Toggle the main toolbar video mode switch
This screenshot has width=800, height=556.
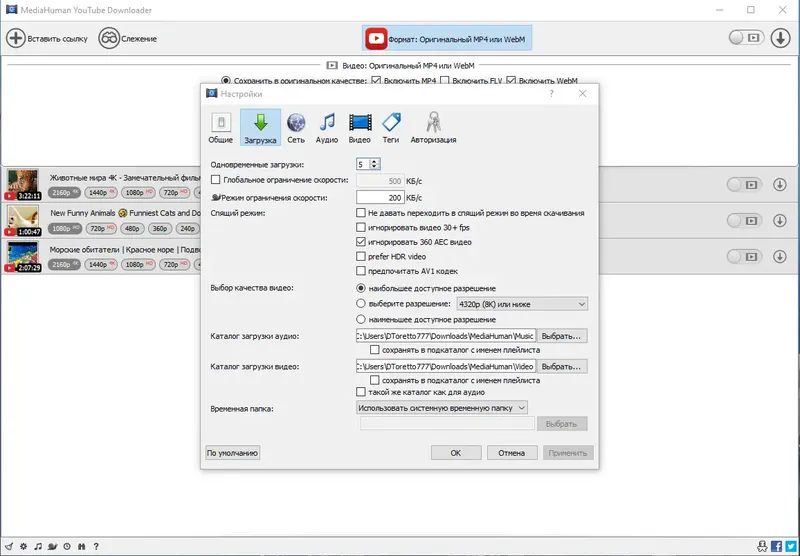(x=746, y=38)
